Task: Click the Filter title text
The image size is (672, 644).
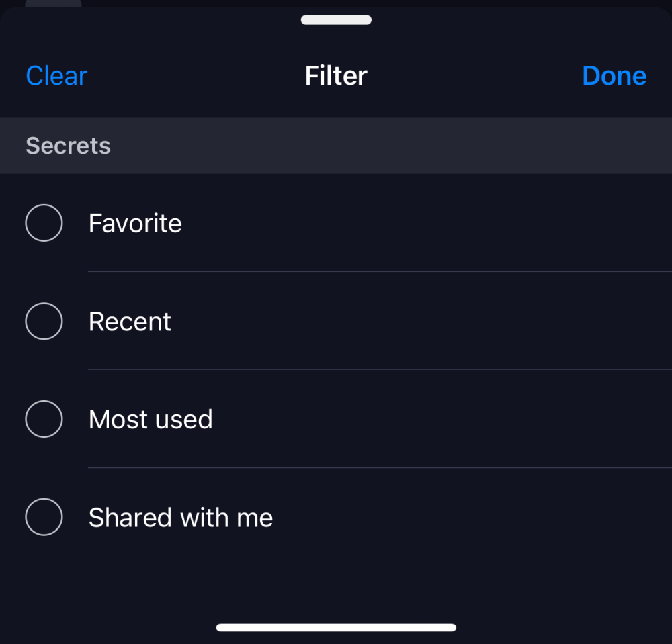Action: (336, 76)
